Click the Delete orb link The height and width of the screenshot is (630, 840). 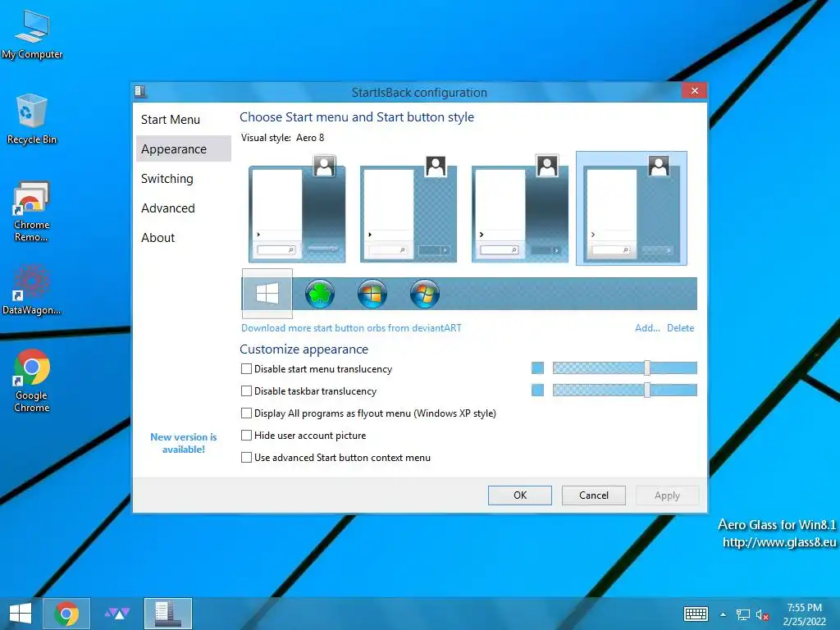click(x=680, y=328)
